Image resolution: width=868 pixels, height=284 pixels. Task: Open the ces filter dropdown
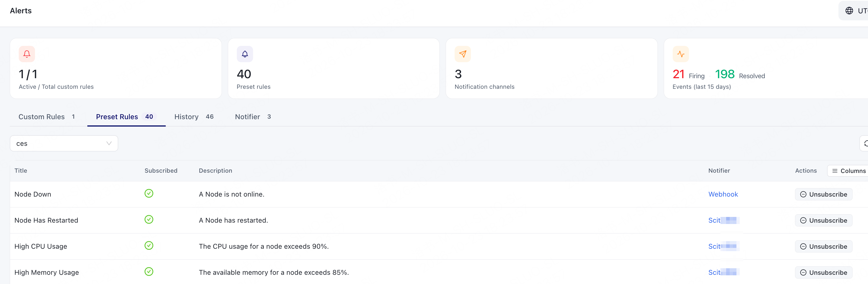point(64,143)
